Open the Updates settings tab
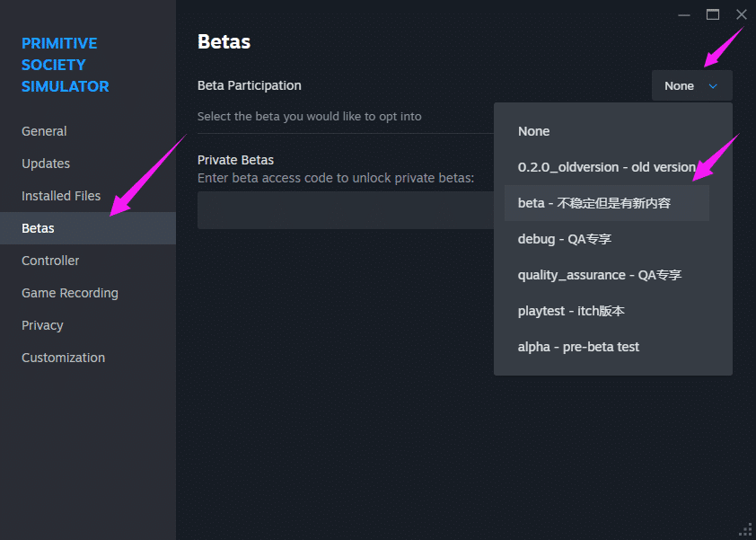The height and width of the screenshot is (540, 756). click(x=88, y=164)
